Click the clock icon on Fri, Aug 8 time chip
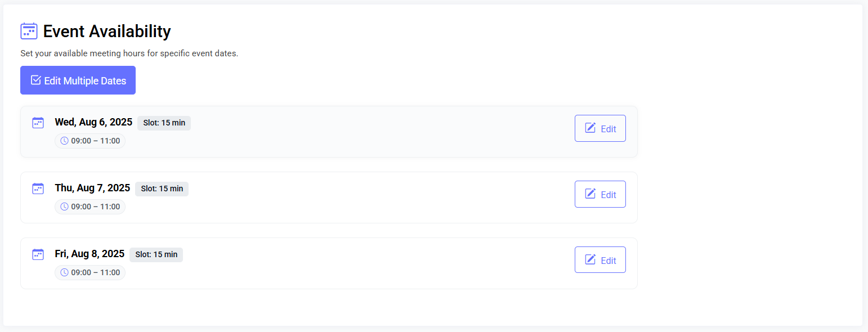Screen dimensions: 868x332 pyautogui.click(x=64, y=272)
